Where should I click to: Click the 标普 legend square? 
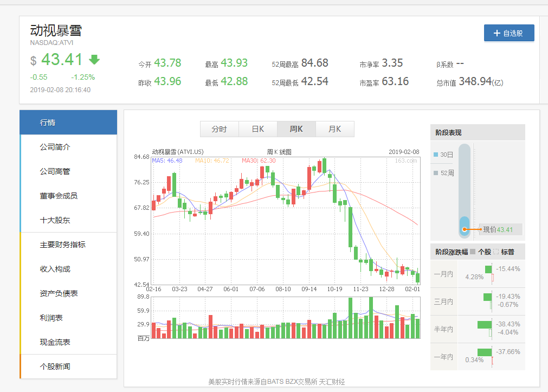(x=495, y=252)
